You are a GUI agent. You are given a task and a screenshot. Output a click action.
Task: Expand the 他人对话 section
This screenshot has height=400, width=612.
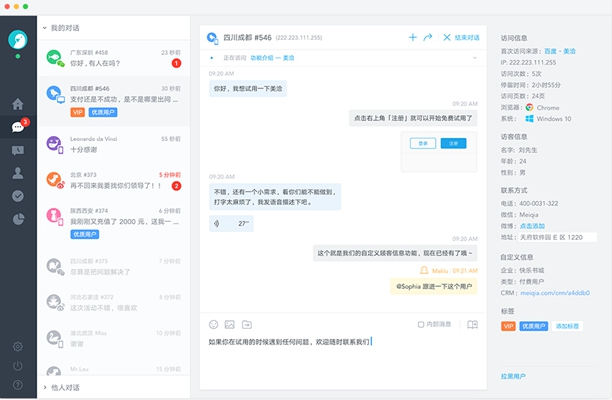pyautogui.click(x=45, y=387)
